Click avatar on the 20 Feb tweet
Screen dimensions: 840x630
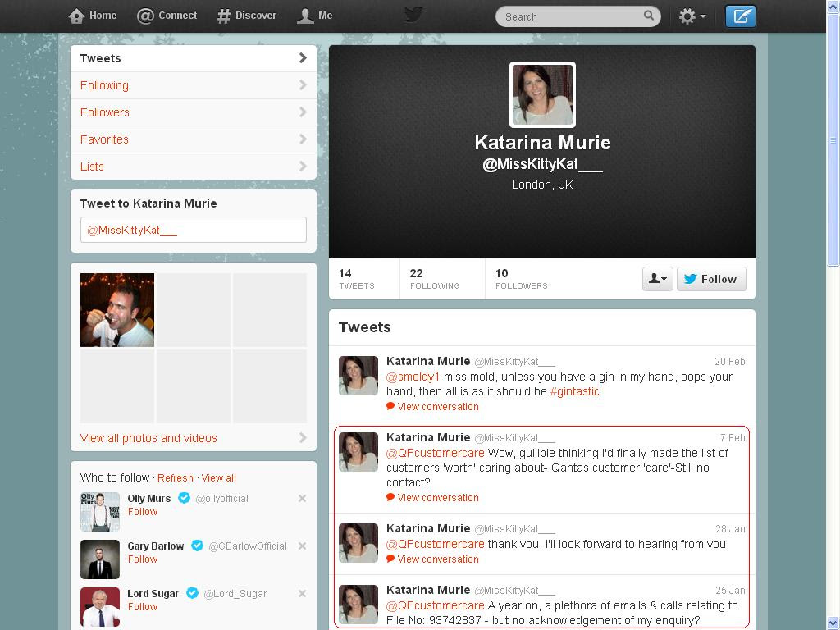358,376
